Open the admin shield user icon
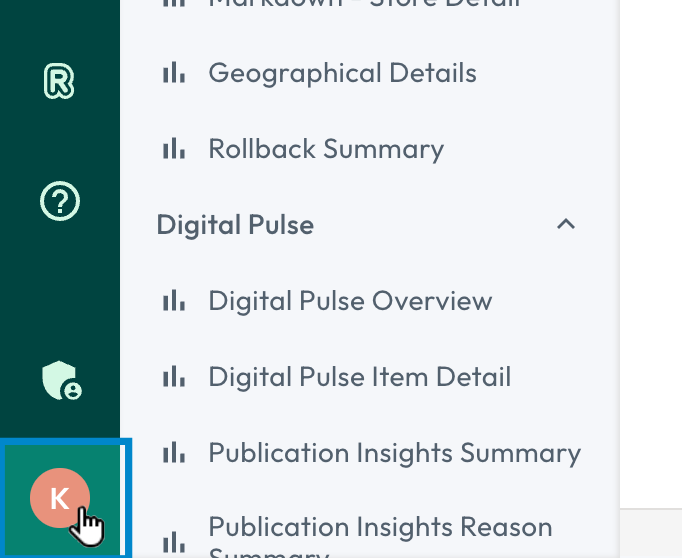682x558 pixels. pos(62,380)
